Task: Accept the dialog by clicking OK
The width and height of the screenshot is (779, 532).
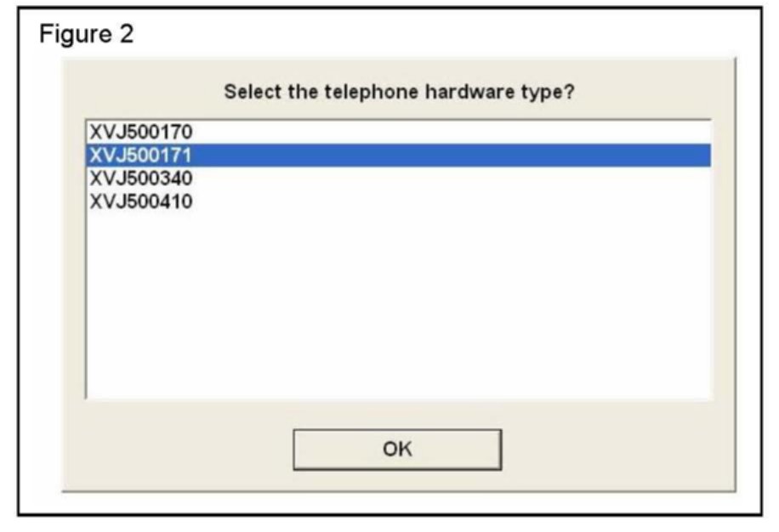Action: [397, 449]
